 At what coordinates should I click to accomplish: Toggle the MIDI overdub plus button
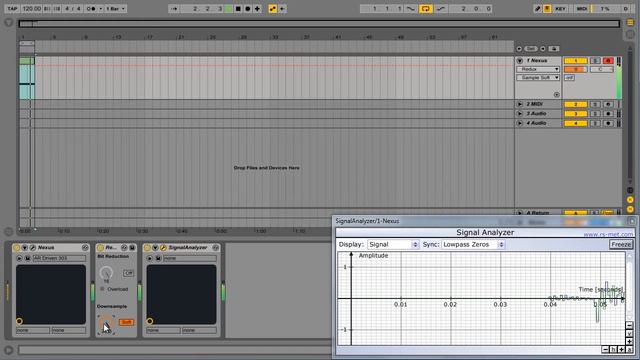pos(257,9)
